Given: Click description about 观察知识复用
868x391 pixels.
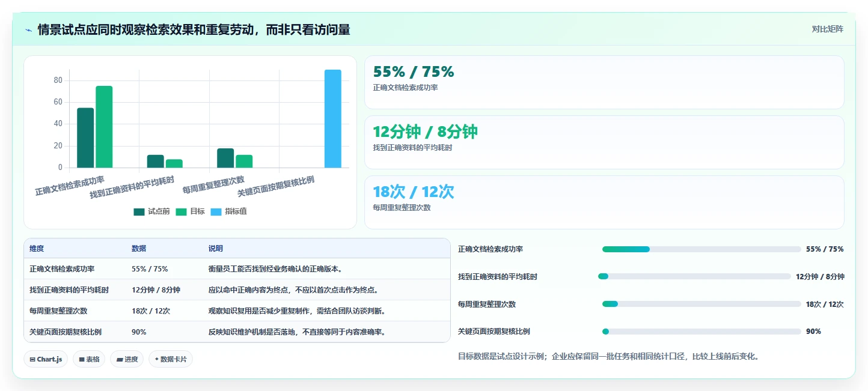Looking at the screenshot, I should tap(298, 311).
